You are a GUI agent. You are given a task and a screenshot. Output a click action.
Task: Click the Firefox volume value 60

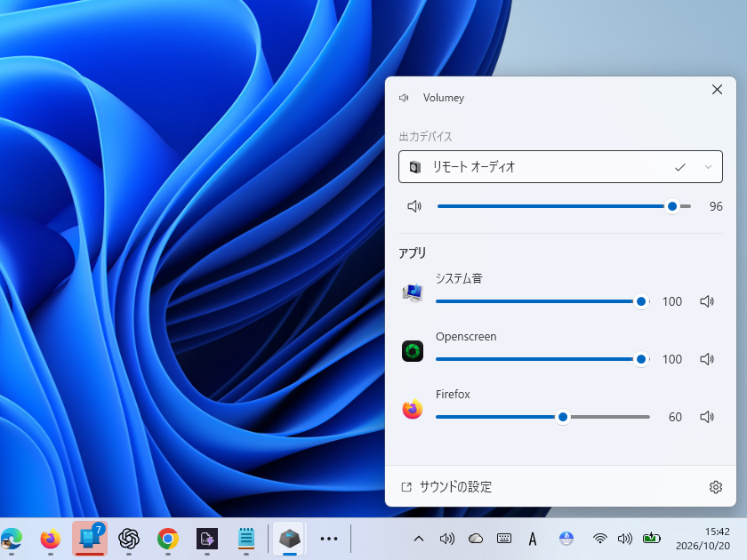[x=675, y=417]
